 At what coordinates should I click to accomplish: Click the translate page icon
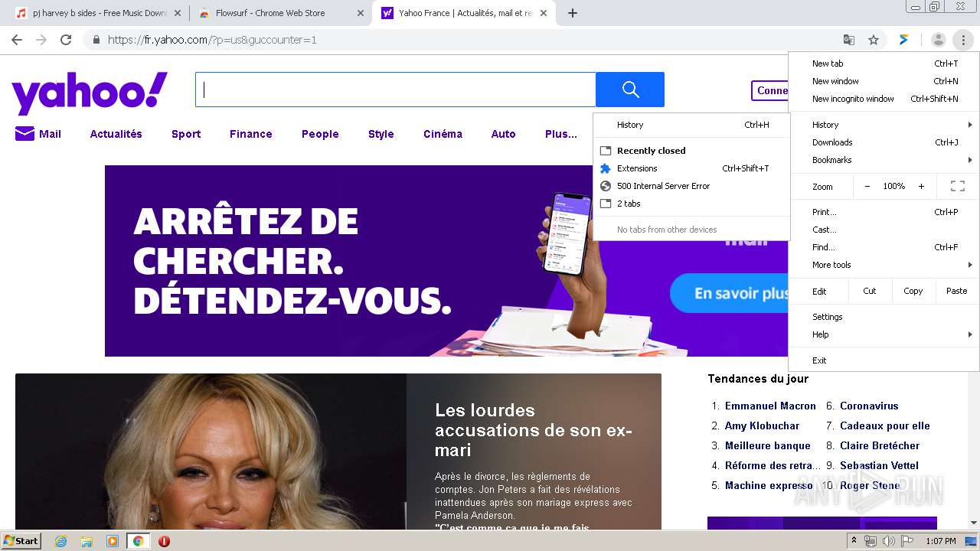click(x=849, y=40)
